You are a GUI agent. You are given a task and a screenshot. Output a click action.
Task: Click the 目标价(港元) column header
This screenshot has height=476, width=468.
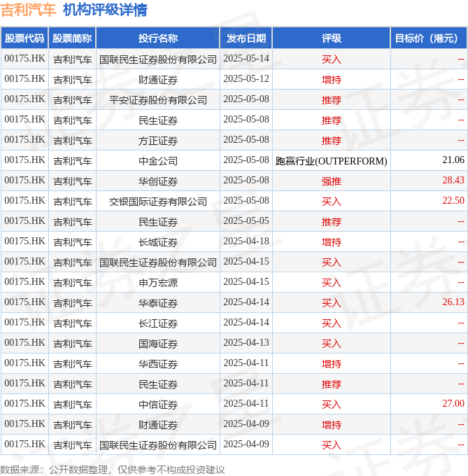(429, 38)
